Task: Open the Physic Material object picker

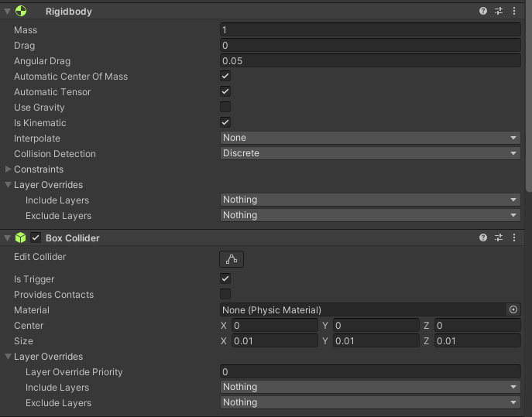Action: [x=513, y=310]
